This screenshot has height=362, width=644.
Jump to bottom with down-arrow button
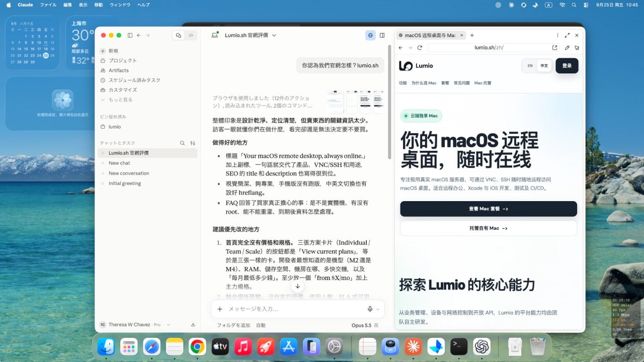pos(297,286)
